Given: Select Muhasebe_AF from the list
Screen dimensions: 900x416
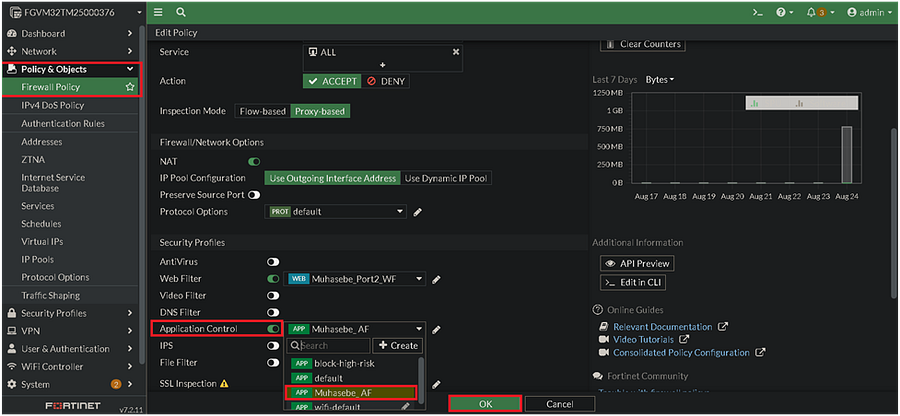Looking at the screenshot, I should (351, 393).
